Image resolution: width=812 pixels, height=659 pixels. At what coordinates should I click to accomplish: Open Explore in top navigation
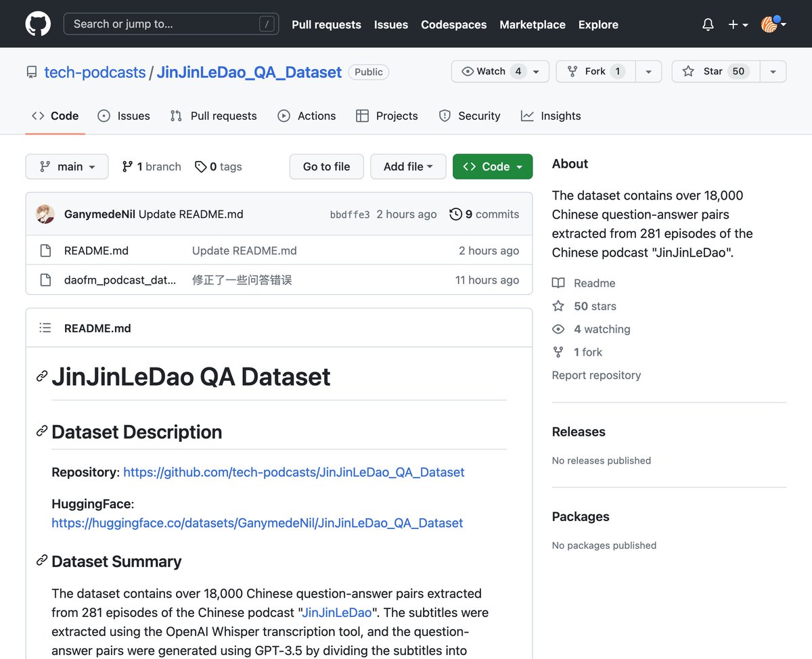pyautogui.click(x=598, y=24)
